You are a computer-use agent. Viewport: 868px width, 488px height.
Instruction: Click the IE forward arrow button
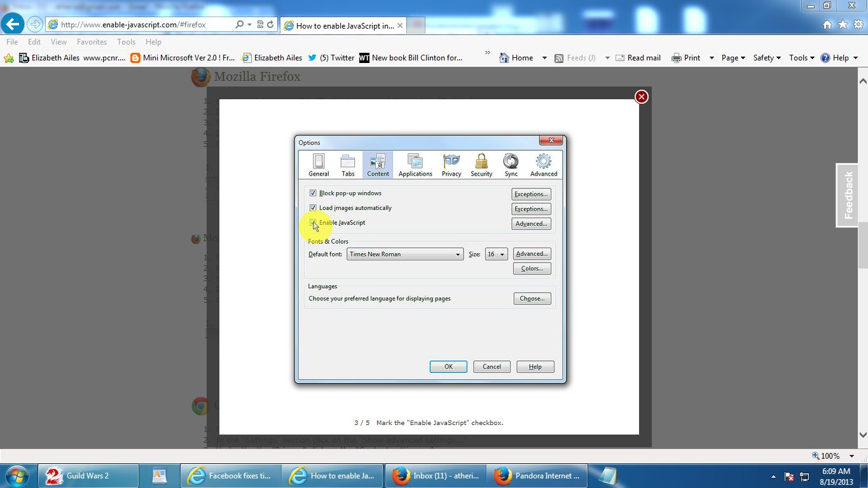[35, 25]
